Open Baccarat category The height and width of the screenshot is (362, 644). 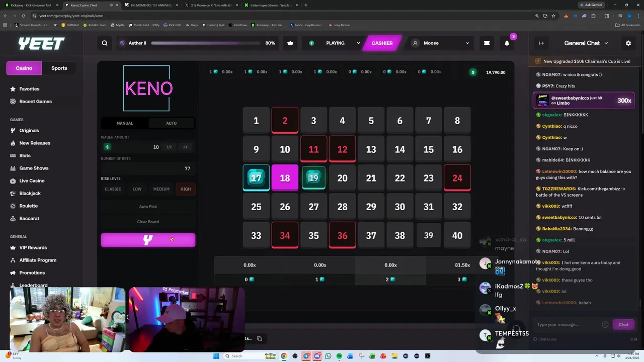click(29, 219)
